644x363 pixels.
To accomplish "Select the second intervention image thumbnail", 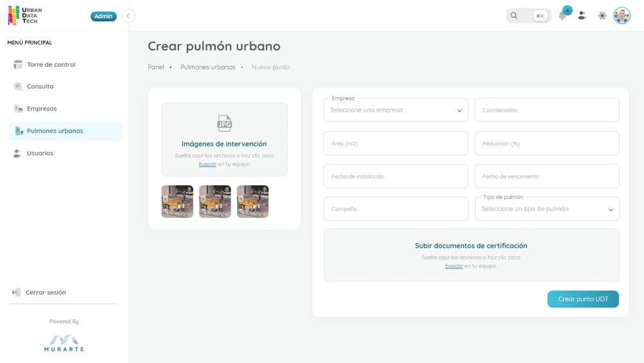I will pos(215,201).
